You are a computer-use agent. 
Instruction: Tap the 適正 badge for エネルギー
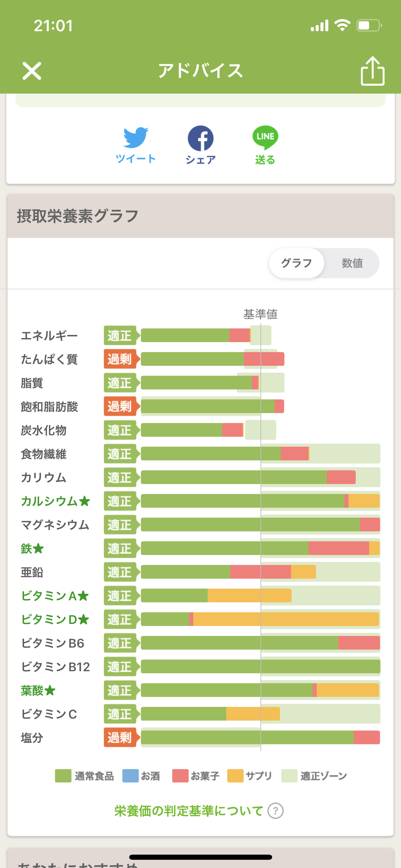[x=120, y=335]
